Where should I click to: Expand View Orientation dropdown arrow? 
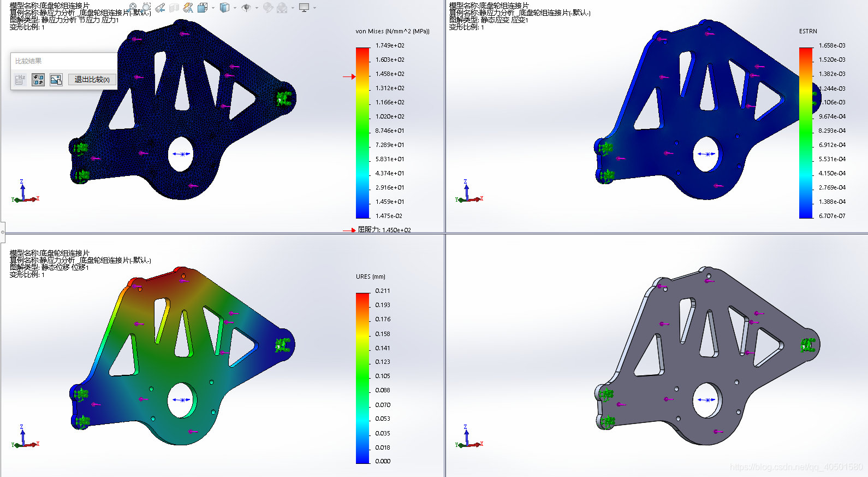(x=213, y=8)
